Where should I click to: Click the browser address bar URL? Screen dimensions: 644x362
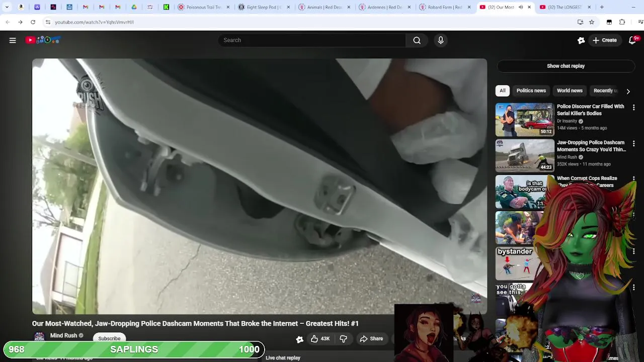tap(94, 22)
